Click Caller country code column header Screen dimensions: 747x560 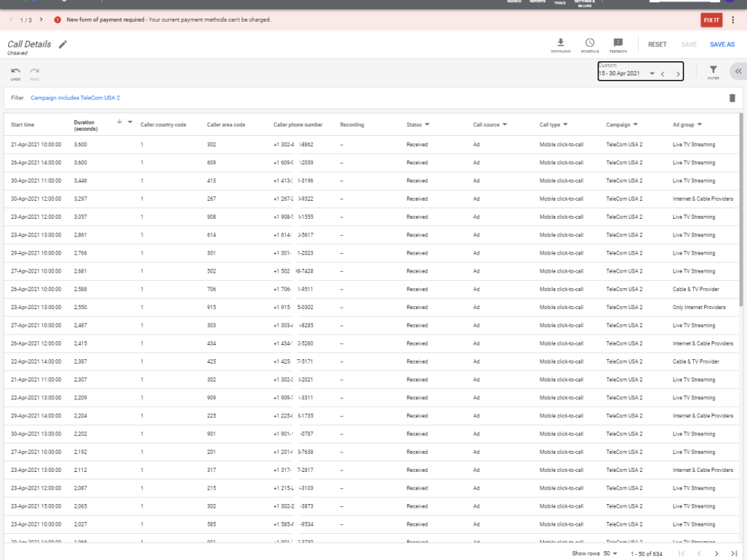click(x=163, y=125)
